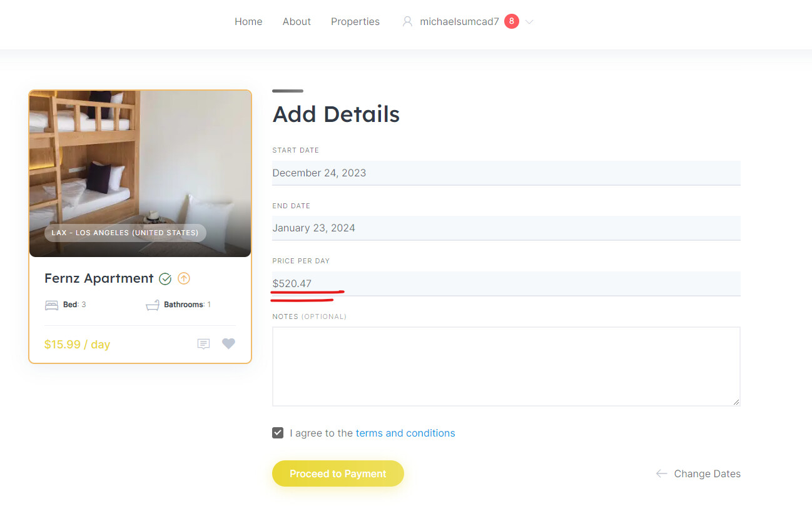Screen dimensions: 812x516
Task: Open the red notification badge showing 8
Action: click(x=511, y=21)
